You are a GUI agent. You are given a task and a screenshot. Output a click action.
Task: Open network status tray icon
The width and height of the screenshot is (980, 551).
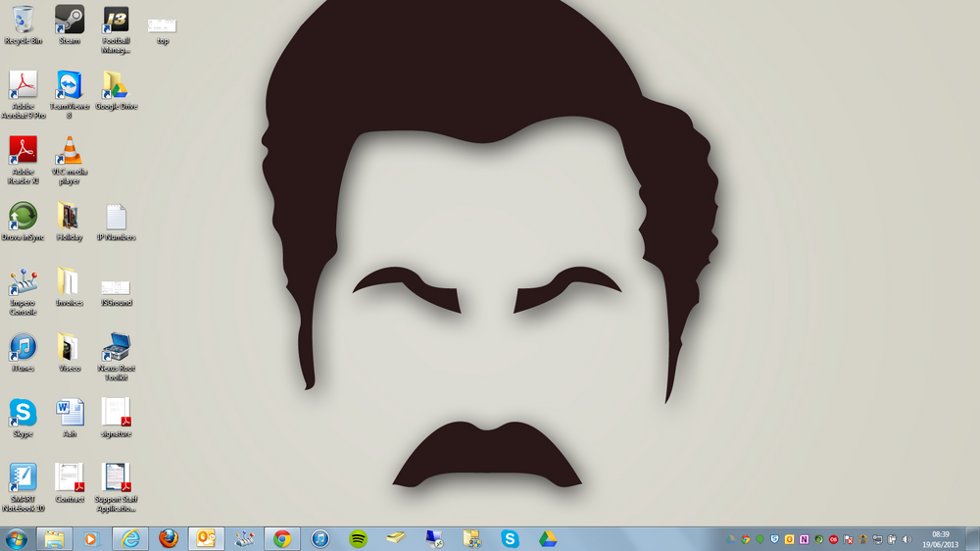pyautogui.click(x=877, y=539)
